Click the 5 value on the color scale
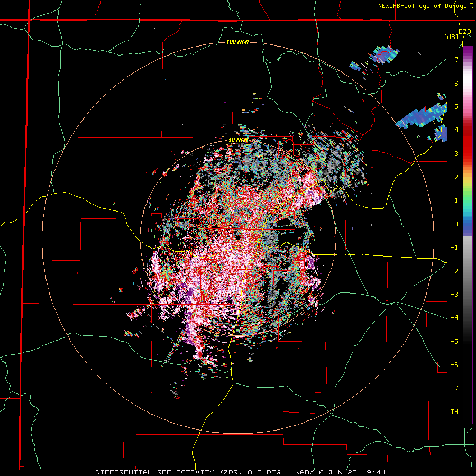Image resolution: width=476 pixels, height=476 pixels. [x=456, y=107]
